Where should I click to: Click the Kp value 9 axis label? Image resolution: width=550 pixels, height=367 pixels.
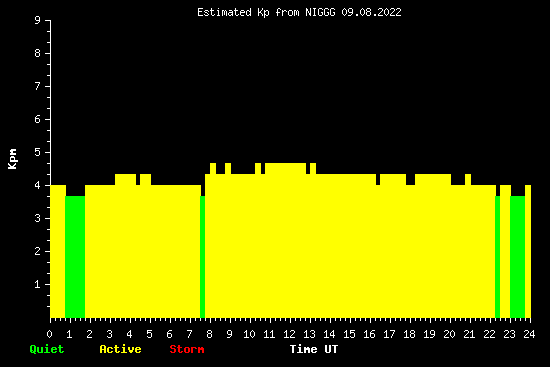38,20
